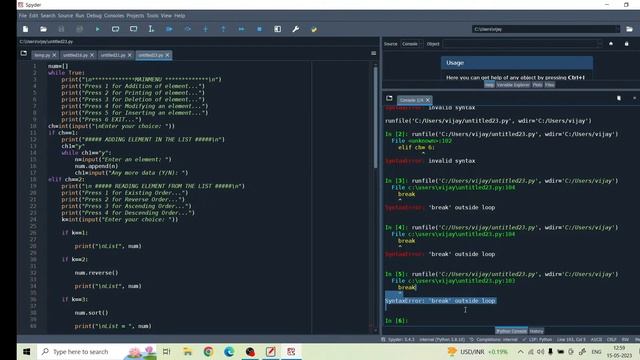640x360 pixels.
Task: Step into function in debugger
Action: (205, 29)
